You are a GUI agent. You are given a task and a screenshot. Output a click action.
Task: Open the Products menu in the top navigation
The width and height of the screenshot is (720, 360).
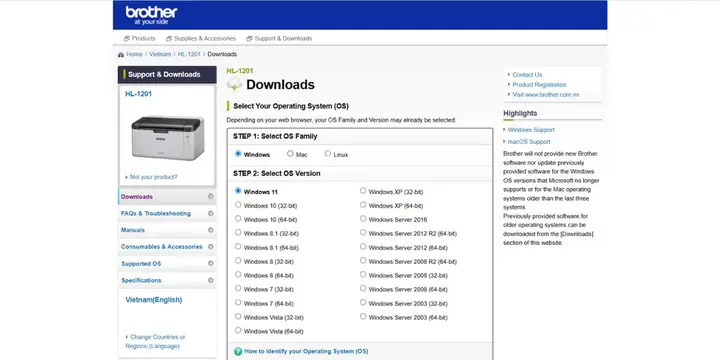[x=140, y=39]
